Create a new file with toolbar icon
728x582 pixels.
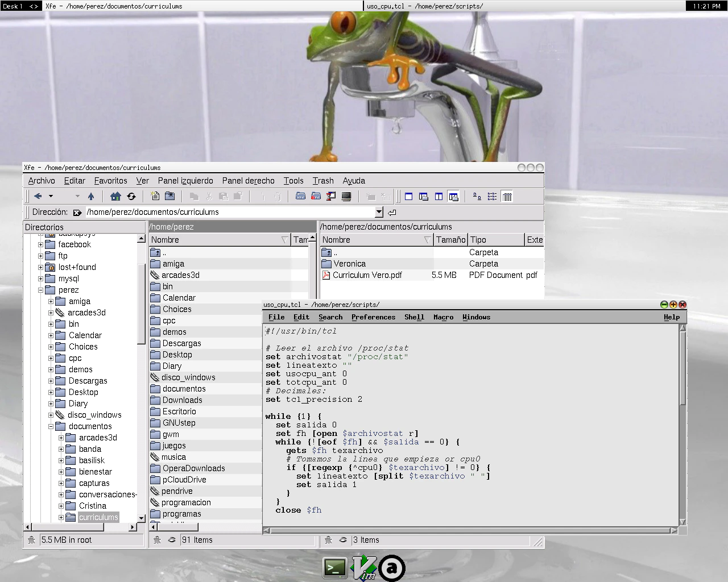[x=155, y=197]
